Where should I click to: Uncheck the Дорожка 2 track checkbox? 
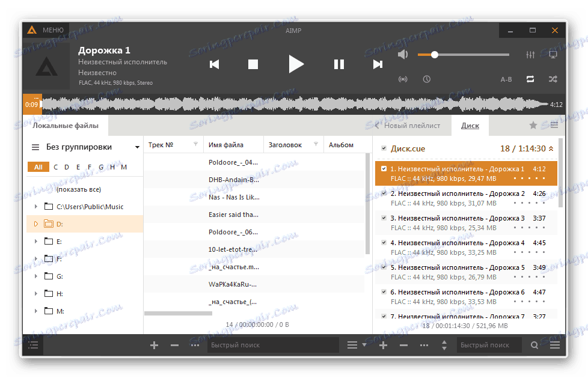pyautogui.click(x=384, y=194)
